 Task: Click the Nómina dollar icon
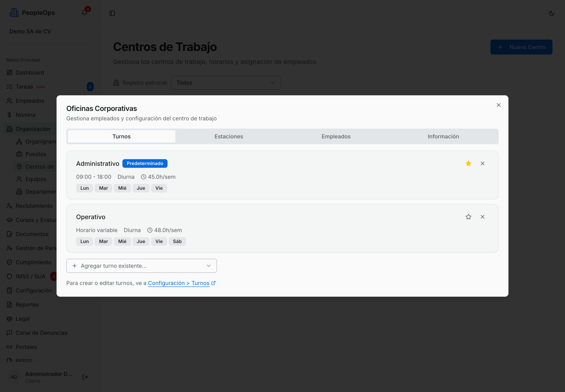click(9, 115)
